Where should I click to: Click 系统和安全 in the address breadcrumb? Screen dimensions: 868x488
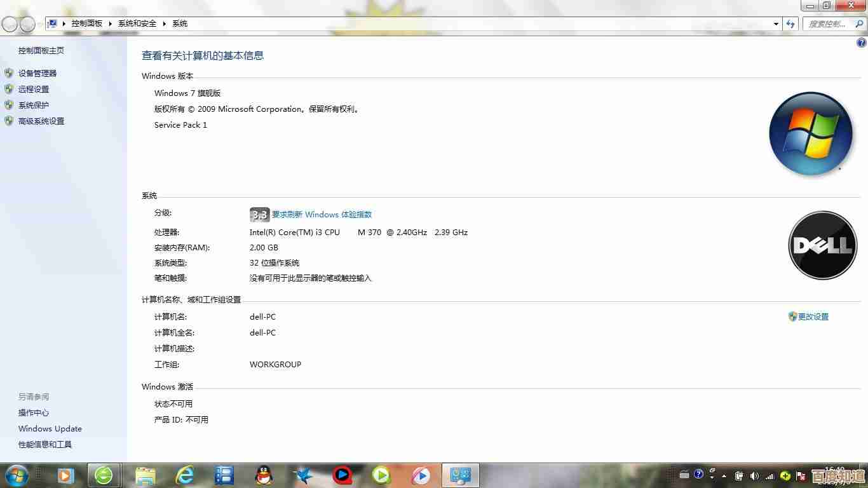(137, 24)
